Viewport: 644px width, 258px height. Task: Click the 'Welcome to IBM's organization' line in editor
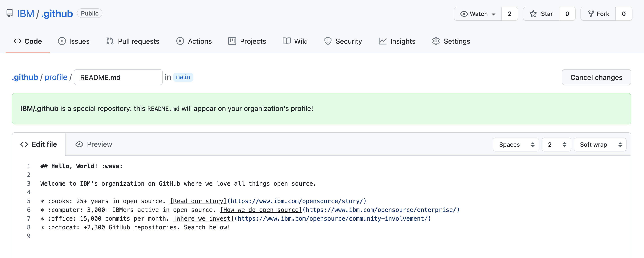click(178, 184)
